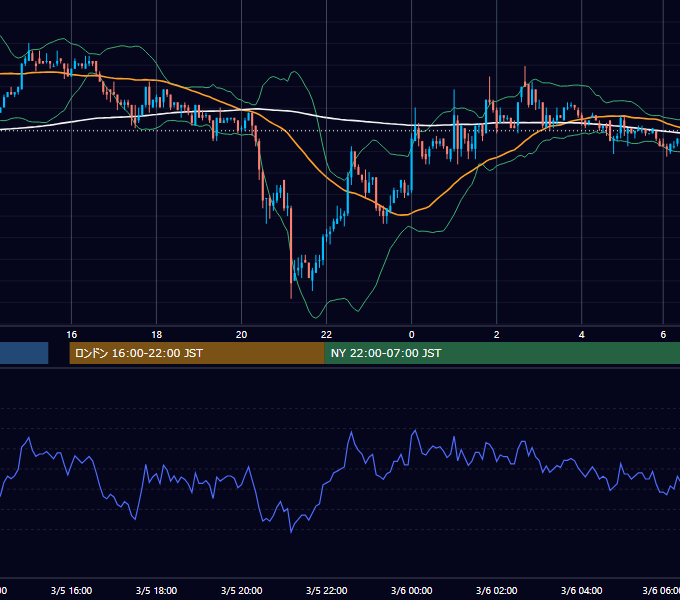Select the ロンドン 16:00-22:00 JST session bar
This screenshot has height=600, width=680.
(x=197, y=353)
